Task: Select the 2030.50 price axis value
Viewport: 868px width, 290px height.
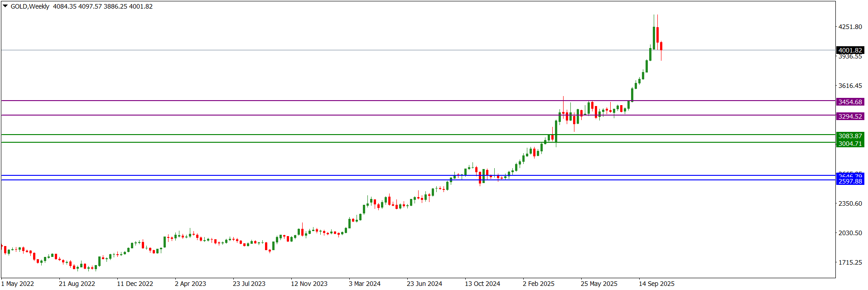Action: coord(850,233)
